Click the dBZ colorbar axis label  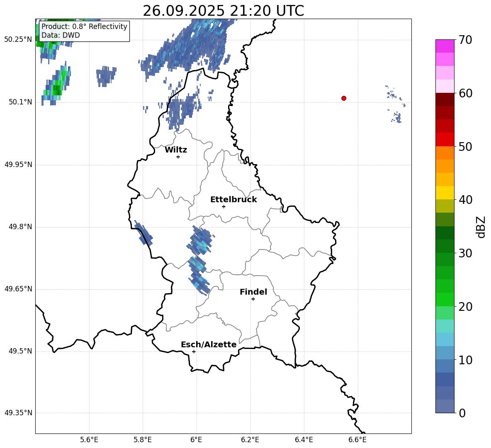[481, 227]
